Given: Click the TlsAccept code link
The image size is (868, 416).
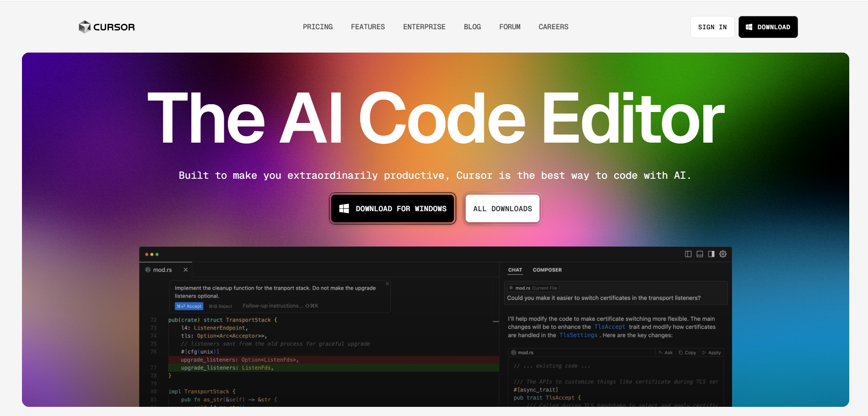Looking at the screenshot, I should [609, 327].
